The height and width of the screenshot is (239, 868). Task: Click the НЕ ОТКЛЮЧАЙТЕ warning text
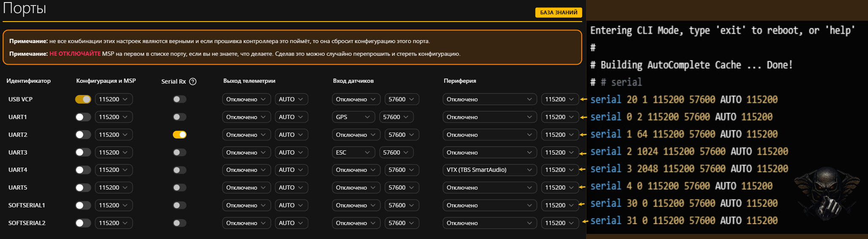tap(75, 54)
